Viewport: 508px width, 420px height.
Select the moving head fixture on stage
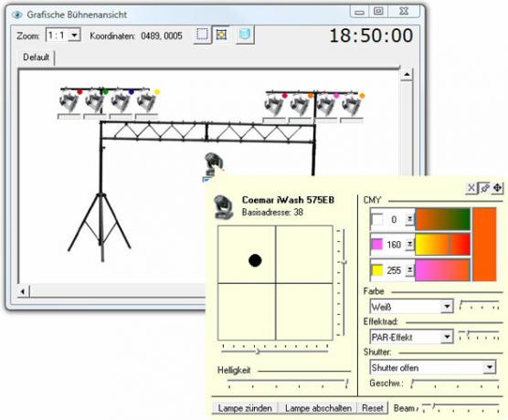[214, 164]
